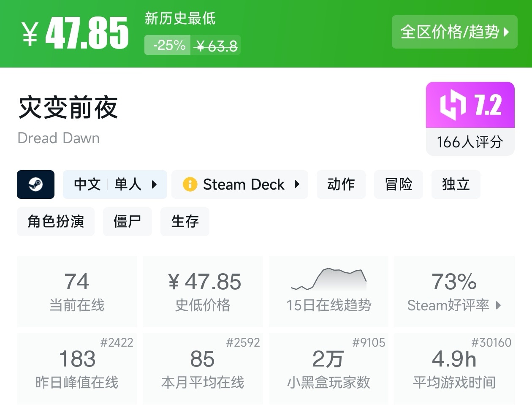Click the Steam platform icon

click(35, 185)
